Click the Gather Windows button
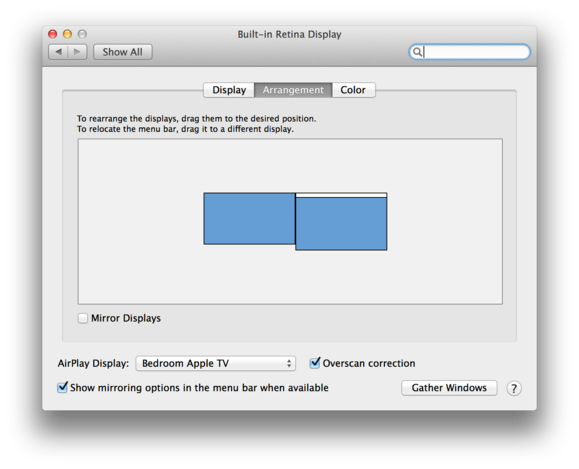Image resolution: width=579 pixels, height=469 pixels. (449, 388)
